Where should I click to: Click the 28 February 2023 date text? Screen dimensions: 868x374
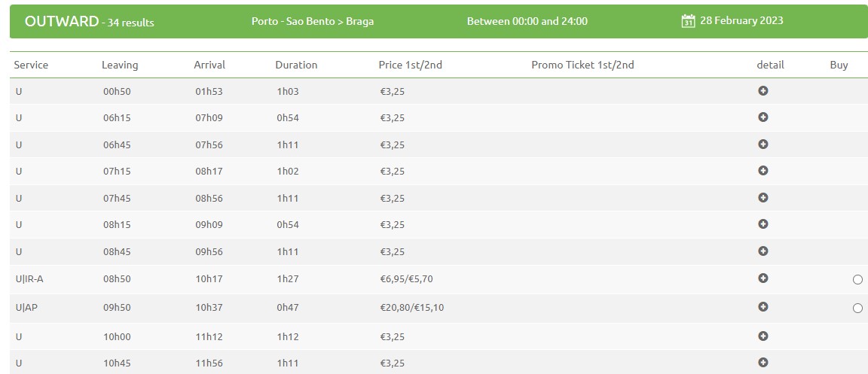coord(741,21)
